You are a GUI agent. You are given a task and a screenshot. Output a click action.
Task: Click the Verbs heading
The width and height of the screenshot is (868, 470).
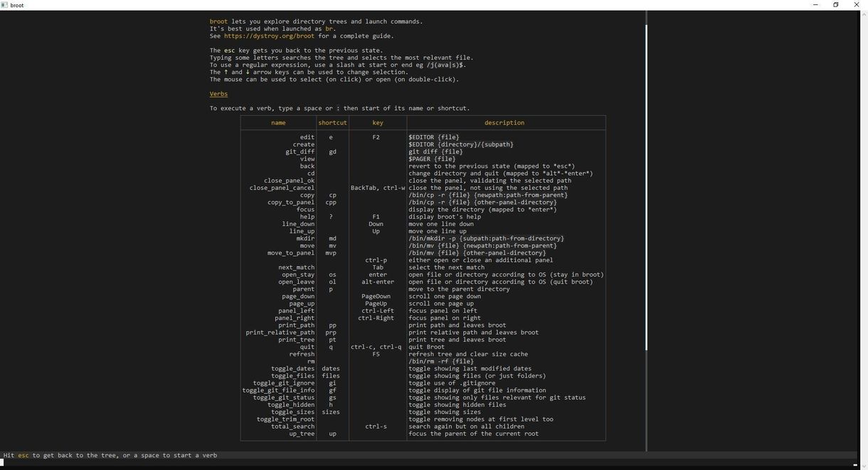pos(218,94)
